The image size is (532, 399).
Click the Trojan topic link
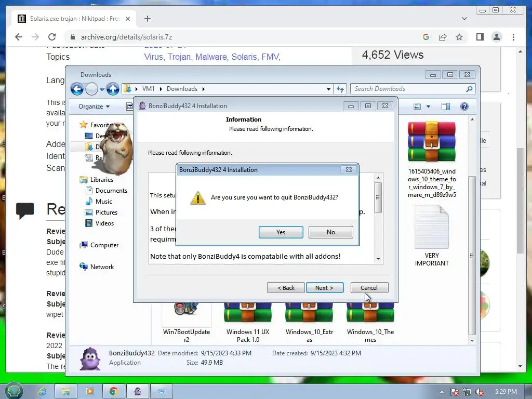(x=179, y=57)
